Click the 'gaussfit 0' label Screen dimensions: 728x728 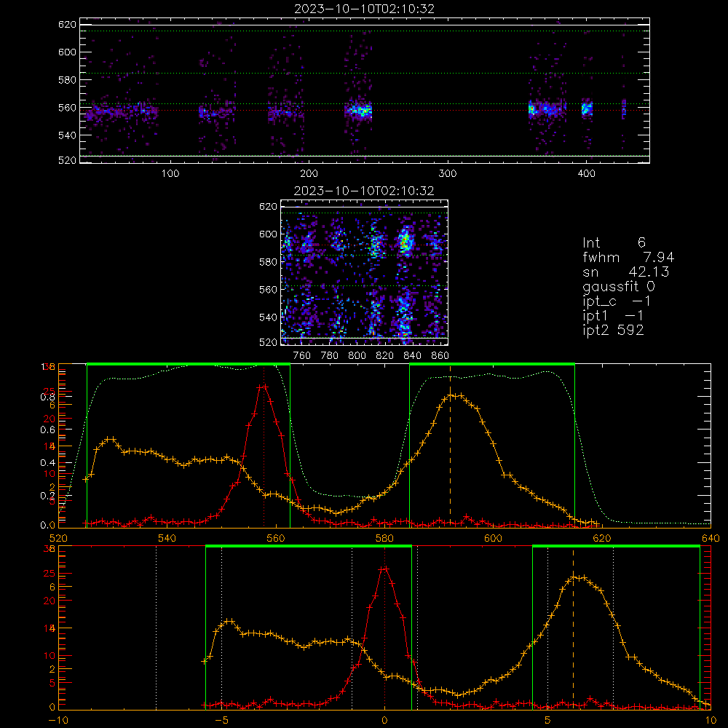(618, 286)
